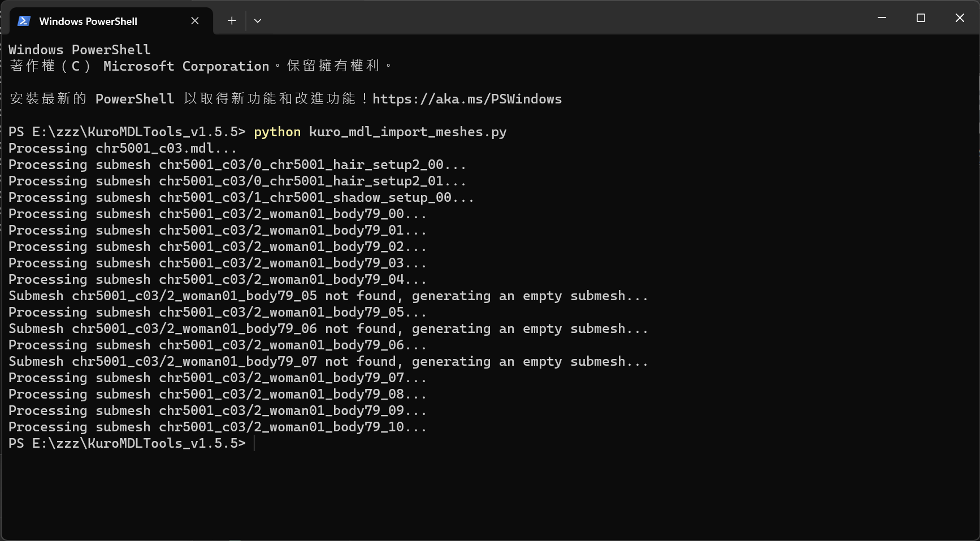Click the shadow_setup_00 submesh line
This screenshot has width=980, height=541.
[241, 197]
